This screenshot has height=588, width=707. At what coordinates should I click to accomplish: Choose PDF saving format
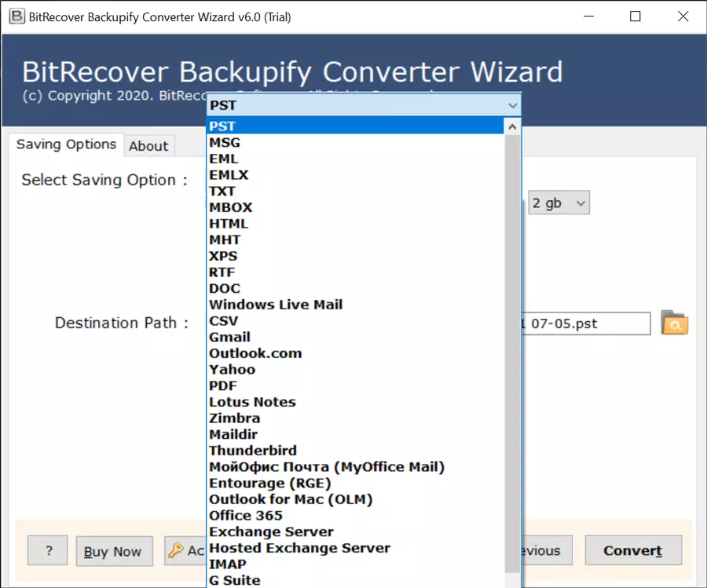(355, 385)
